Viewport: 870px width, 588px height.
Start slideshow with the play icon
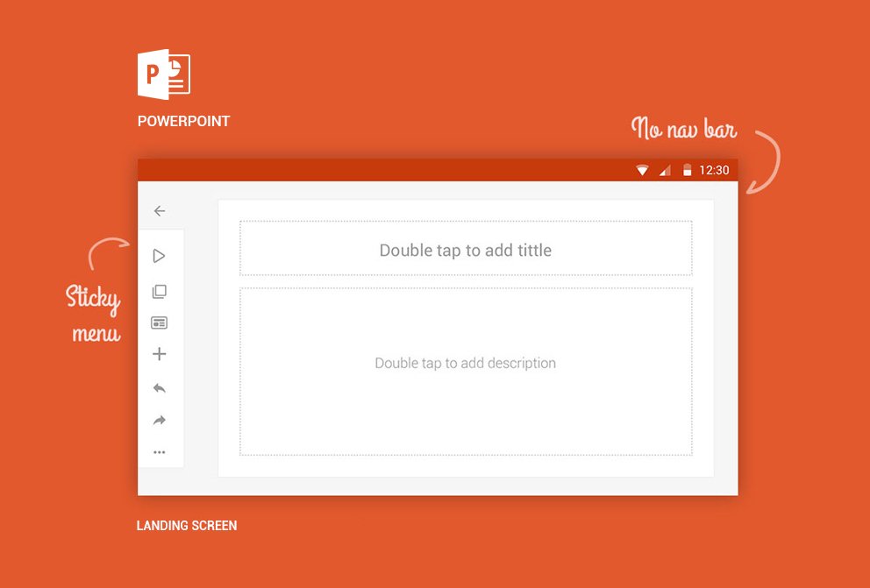click(160, 256)
